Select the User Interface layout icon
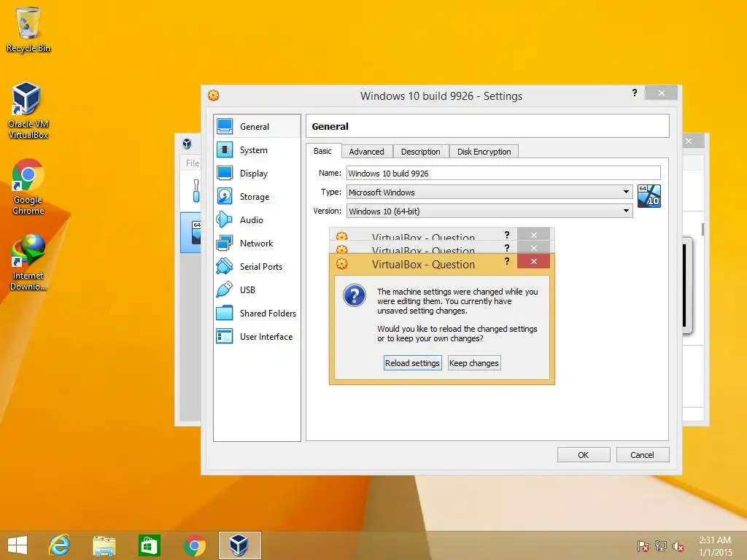Viewport: 747px width, 560px height. [225, 336]
